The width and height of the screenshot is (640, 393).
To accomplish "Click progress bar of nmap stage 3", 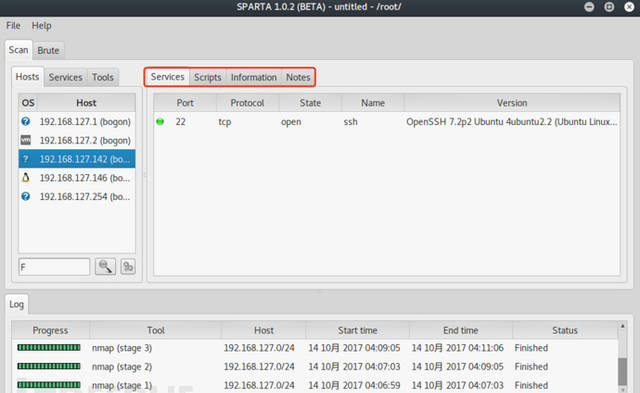I will tap(49, 347).
